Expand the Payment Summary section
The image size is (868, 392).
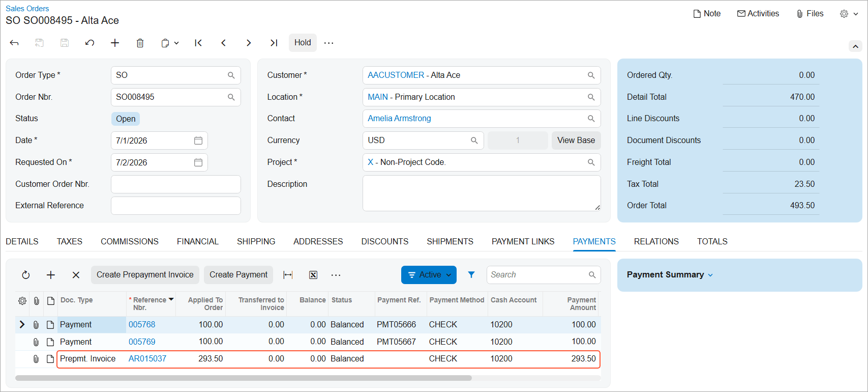(670, 275)
